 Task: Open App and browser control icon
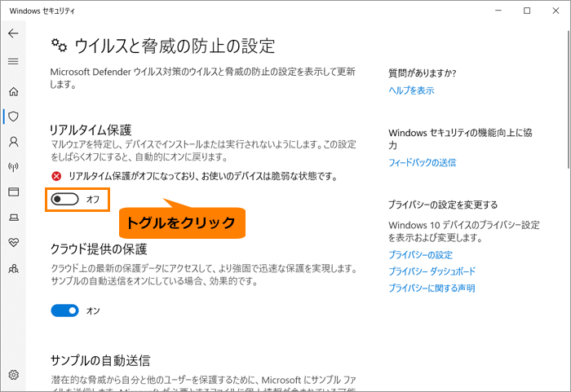tap(14, 192)
